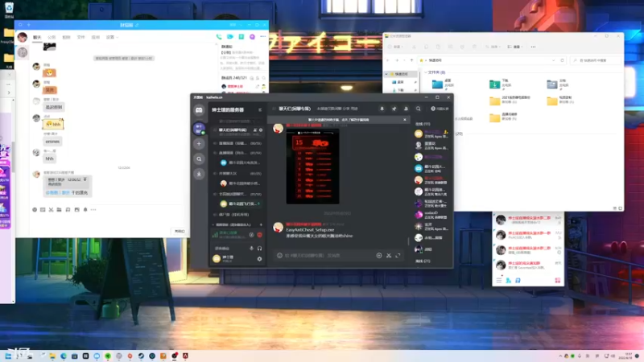This screenshot has height=362, width=644.
Task: Click the invite member icon on selected channel
Action: (255, 130)
